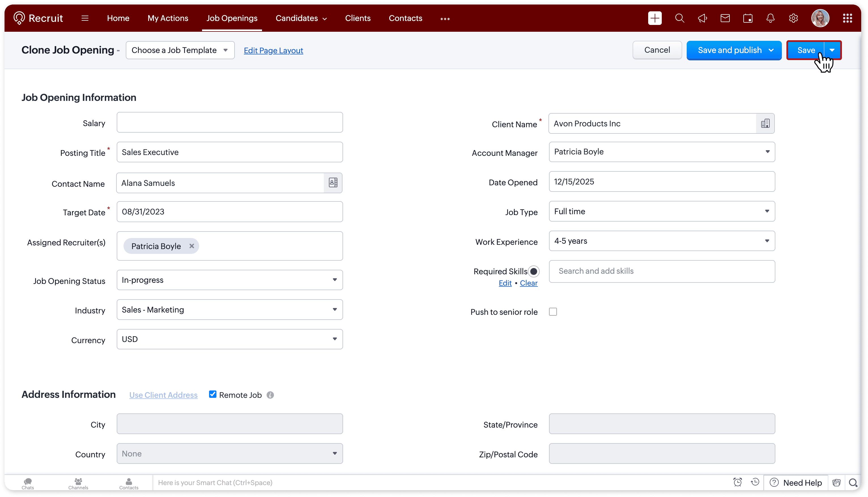The image size is (868, 497).
Task: Check the Push to senior role box
Action: (553, 312)
